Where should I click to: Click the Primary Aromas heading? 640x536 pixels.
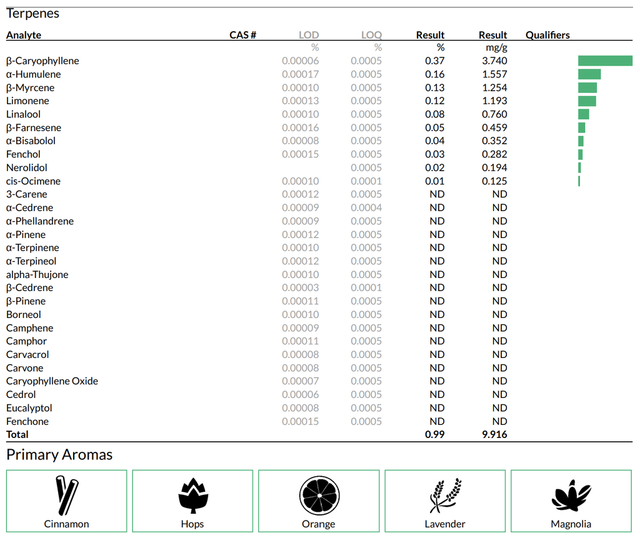[60, 455]
